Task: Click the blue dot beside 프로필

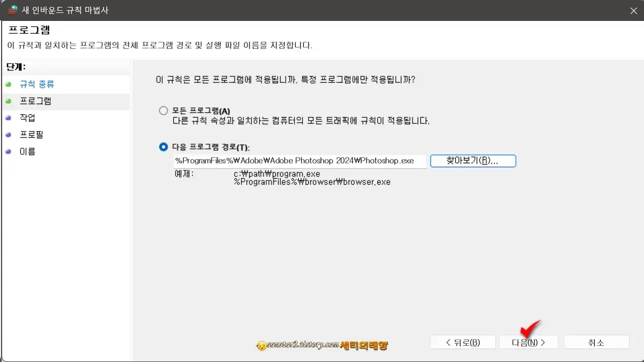Action: [8, 134]
